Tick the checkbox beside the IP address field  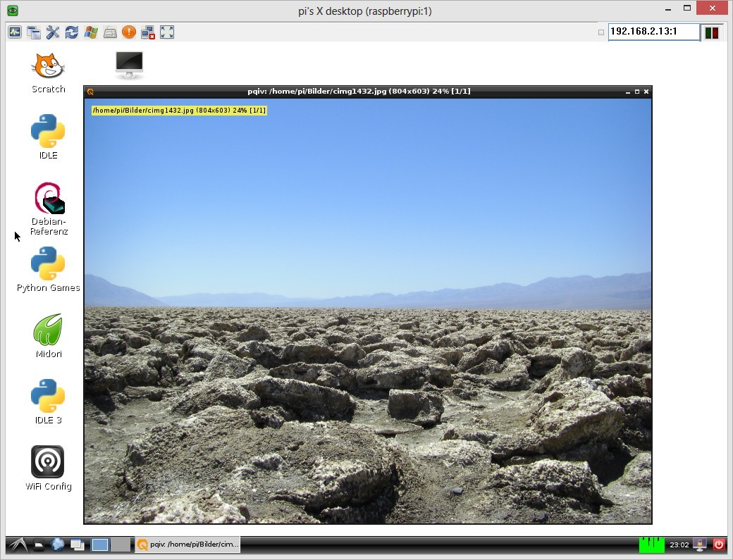click(x=601, y=32)
